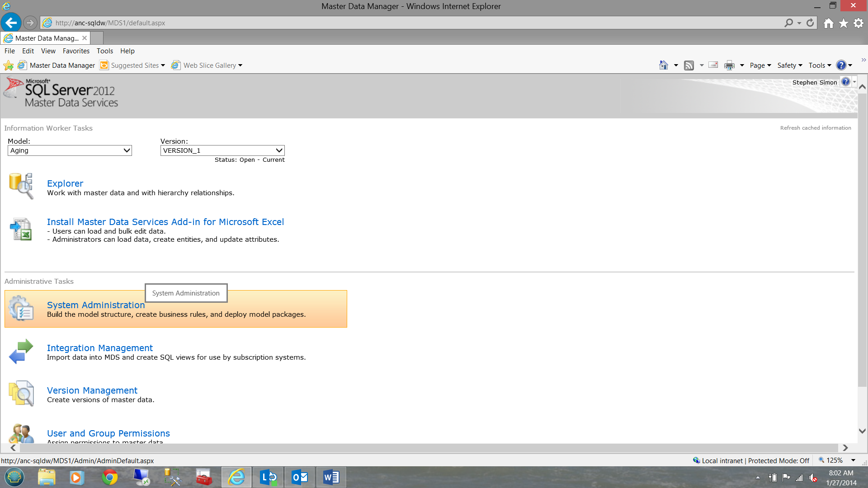Open the View menu
Image resolution: width=868 pixels, height=488 pixels.
[48, 51]
